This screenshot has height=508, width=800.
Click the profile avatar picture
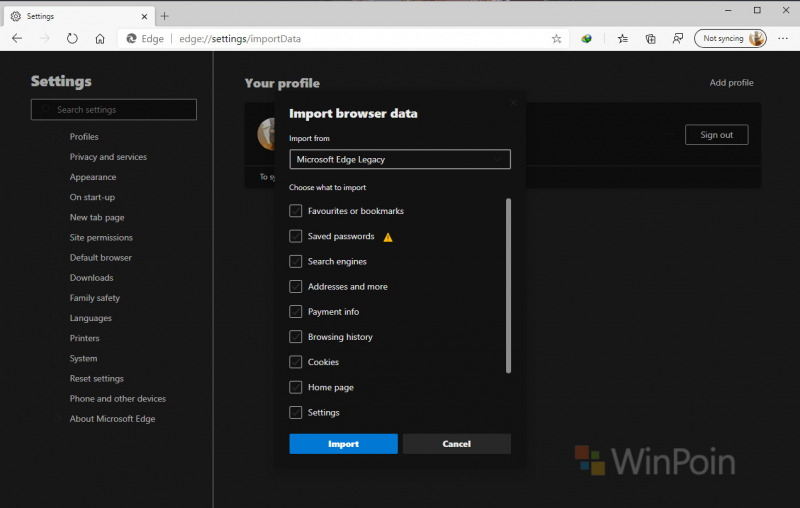(x=266, y=134)
